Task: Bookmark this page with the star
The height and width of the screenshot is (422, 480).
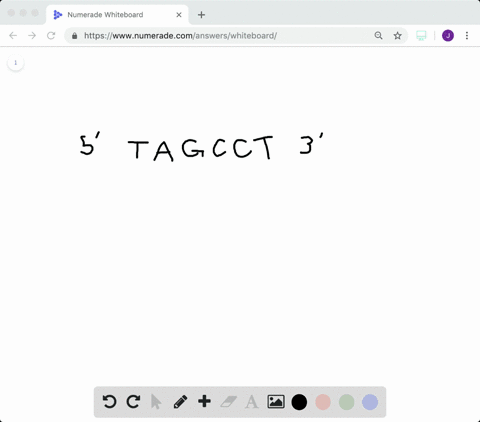Action: (x=397, y=35)
